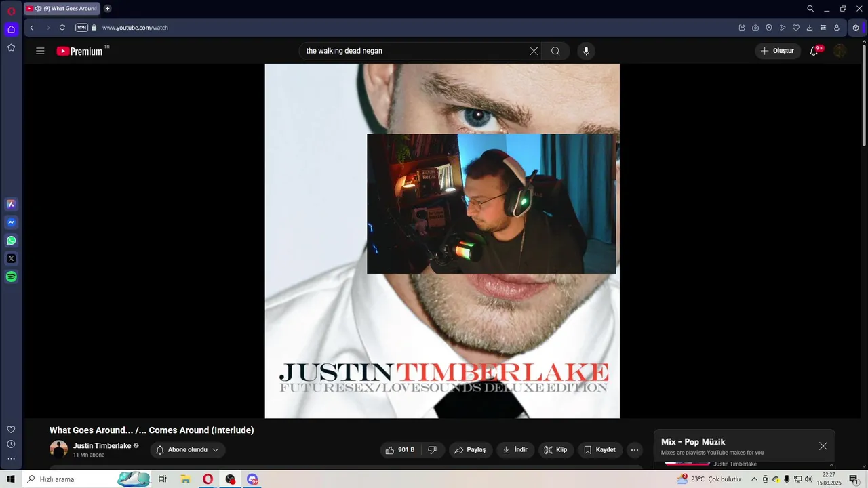Open File Explorer from the taskbar

tap(185, 479)
